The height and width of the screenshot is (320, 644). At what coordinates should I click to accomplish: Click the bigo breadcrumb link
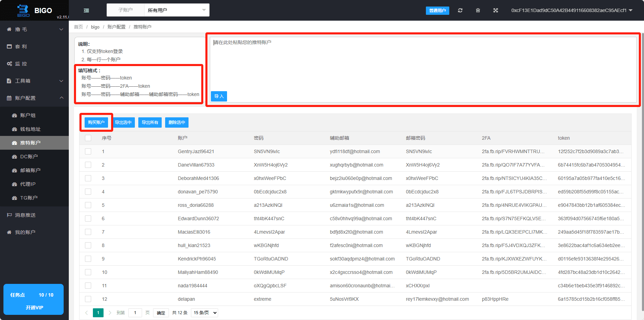[95, 27]
